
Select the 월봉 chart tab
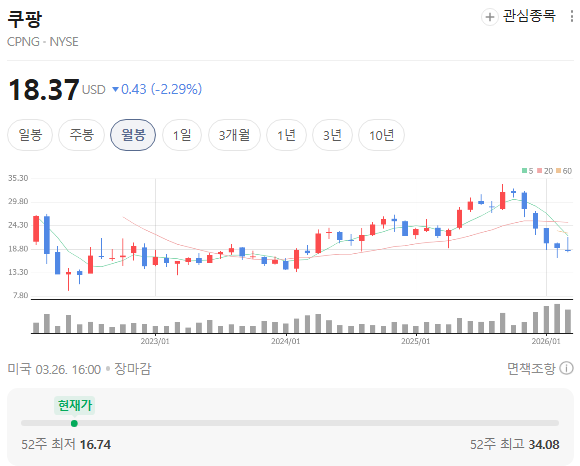[133, 135]
